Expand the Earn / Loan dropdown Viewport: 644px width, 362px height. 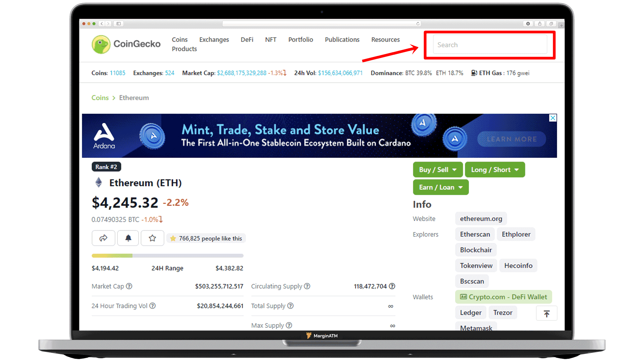coord(441,187)
